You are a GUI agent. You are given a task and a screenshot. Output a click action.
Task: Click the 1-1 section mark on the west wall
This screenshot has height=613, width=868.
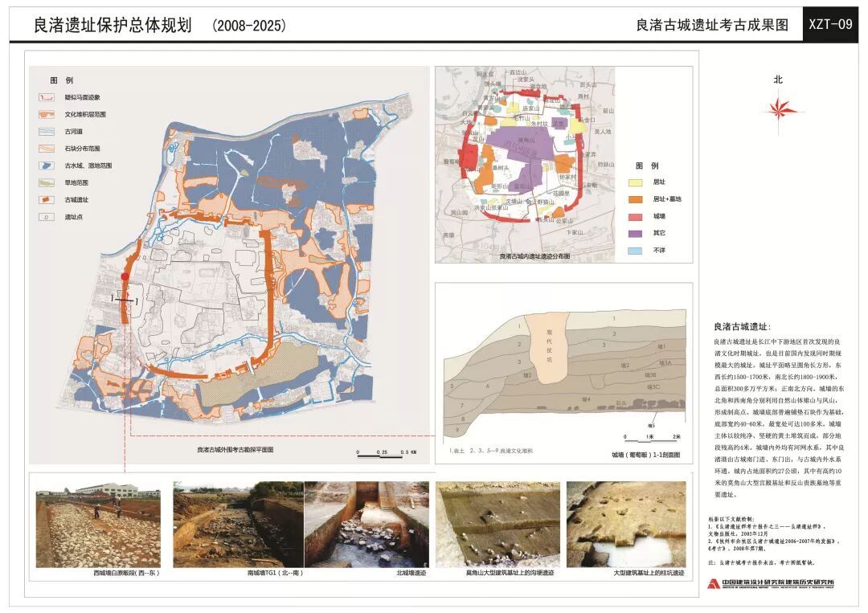tap(125, 300)
